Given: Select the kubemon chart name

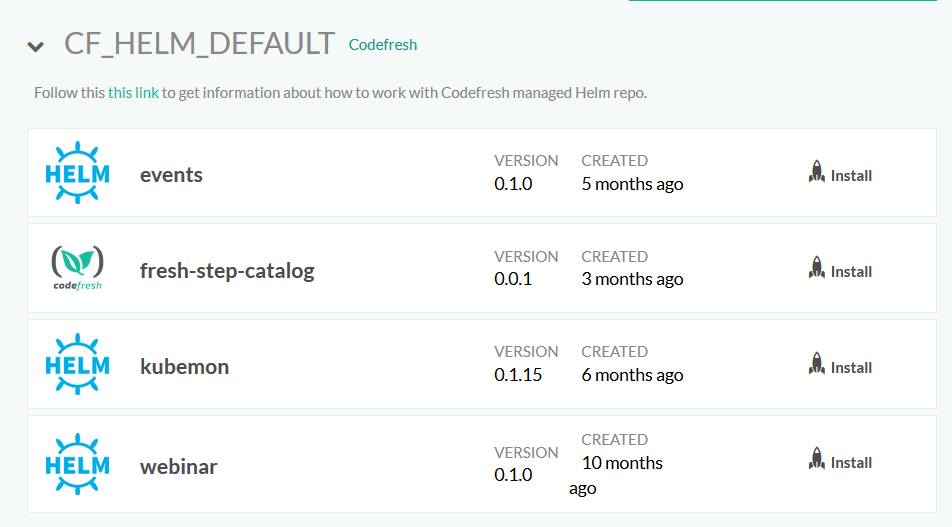Looking at the screenshot, I should (x=184, y=367).
